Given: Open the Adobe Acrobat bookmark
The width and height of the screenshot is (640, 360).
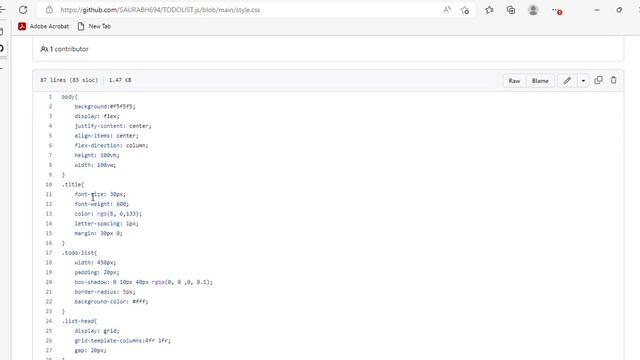Looking at the screenshot, I should [43, 26].
